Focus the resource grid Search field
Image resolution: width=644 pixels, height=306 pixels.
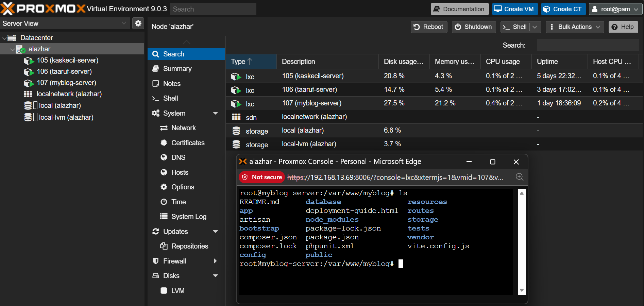[588, 45]
